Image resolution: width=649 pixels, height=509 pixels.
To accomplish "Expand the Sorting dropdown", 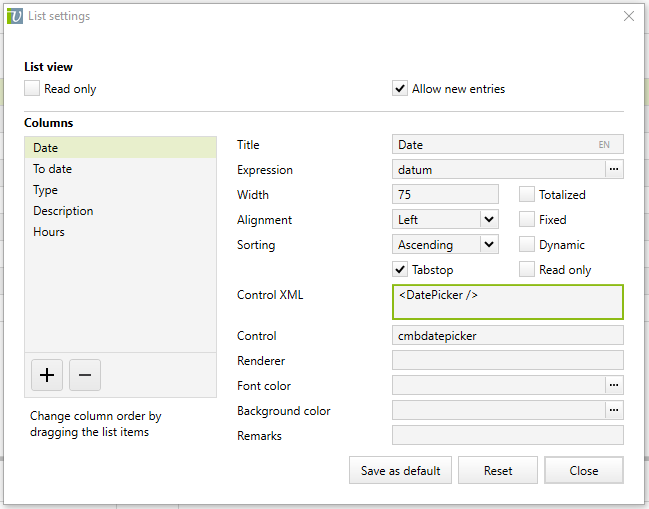I will point(488,245).
